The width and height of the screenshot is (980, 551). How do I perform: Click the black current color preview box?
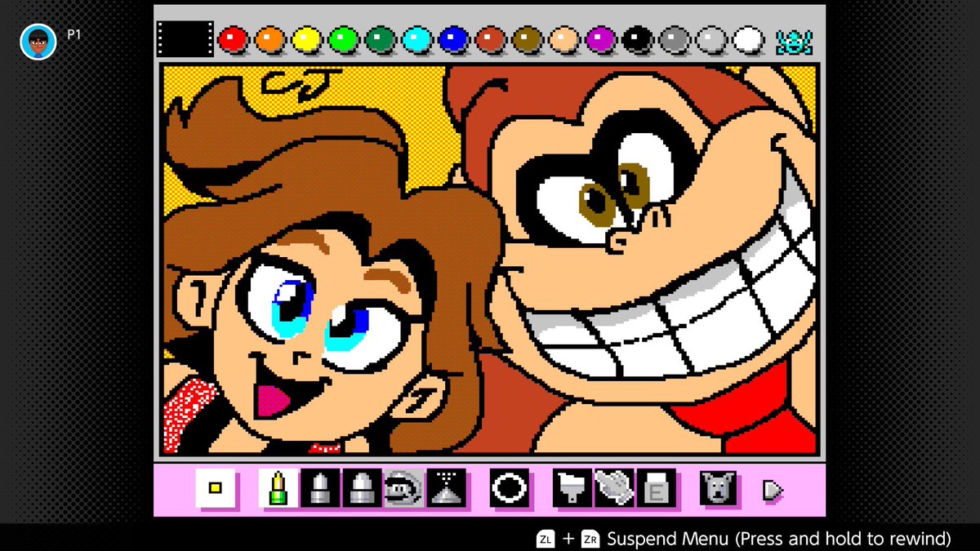tap(185, 39)
